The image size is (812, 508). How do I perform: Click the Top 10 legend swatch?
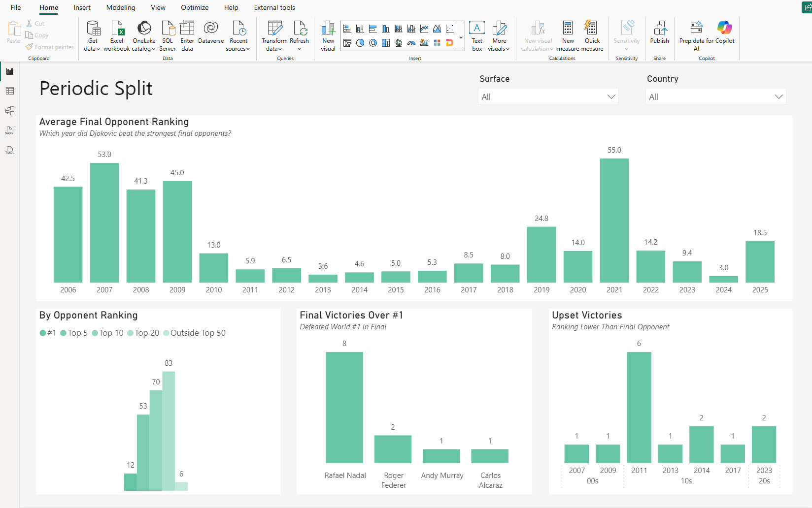[x=95, y=333]
